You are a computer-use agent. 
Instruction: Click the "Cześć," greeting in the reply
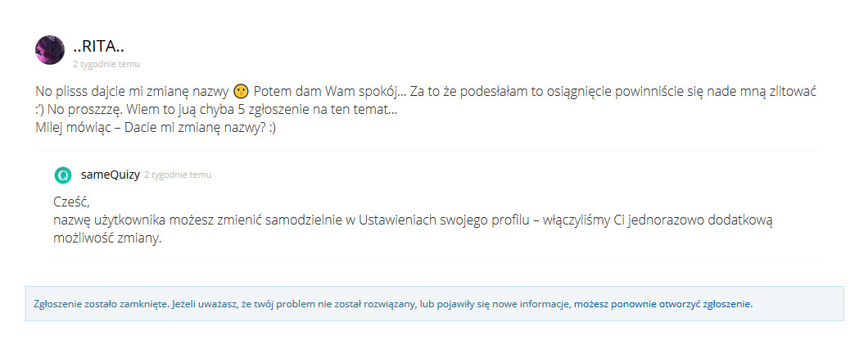click(70, 202)
